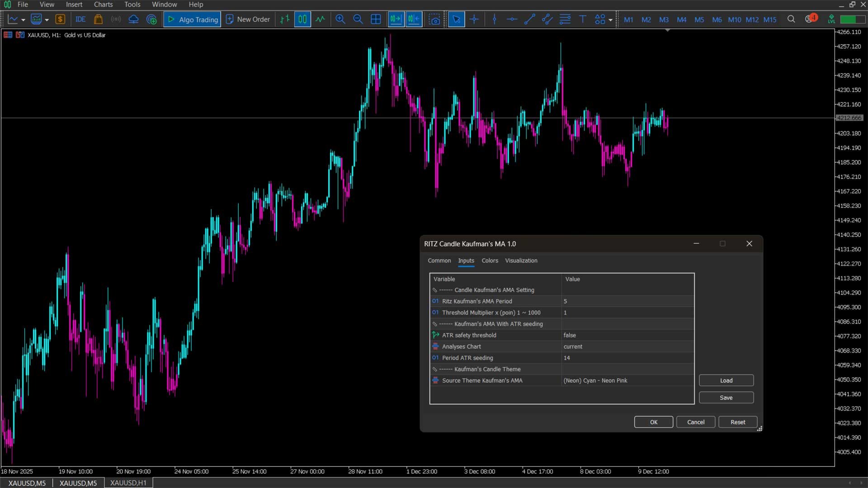Screen dimensions: 868x488
Task: Open the Market shopping bag icon
Action: tap(98, 19)
